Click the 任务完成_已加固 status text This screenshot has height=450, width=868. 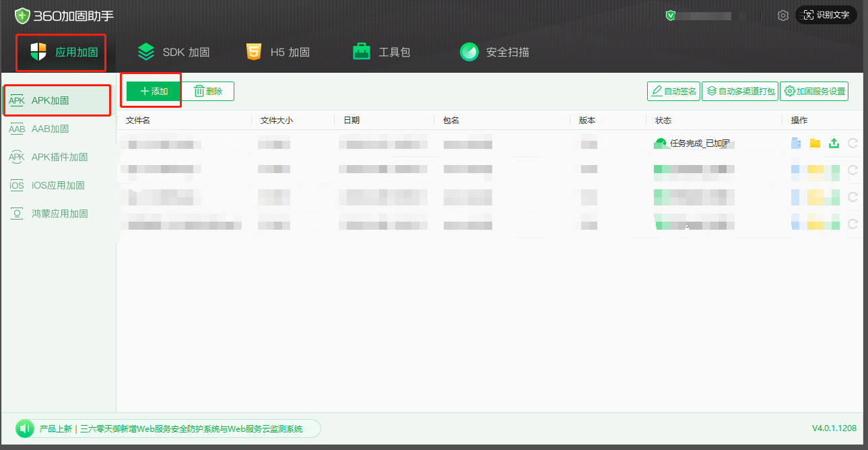[700, 143]
